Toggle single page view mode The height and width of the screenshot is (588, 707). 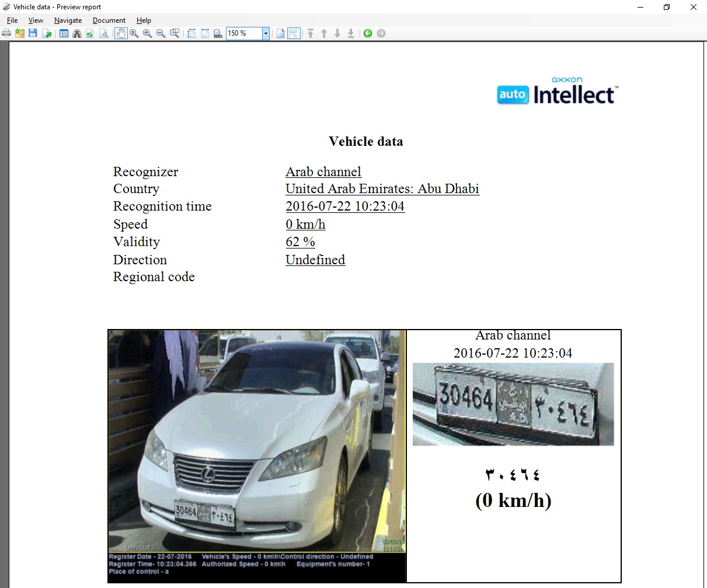click(x=280, y=33)
